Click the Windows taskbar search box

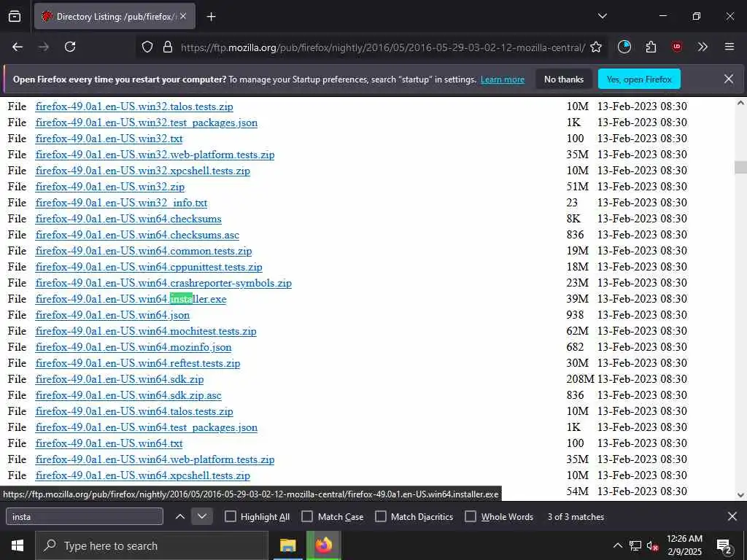tap(152, 545)
